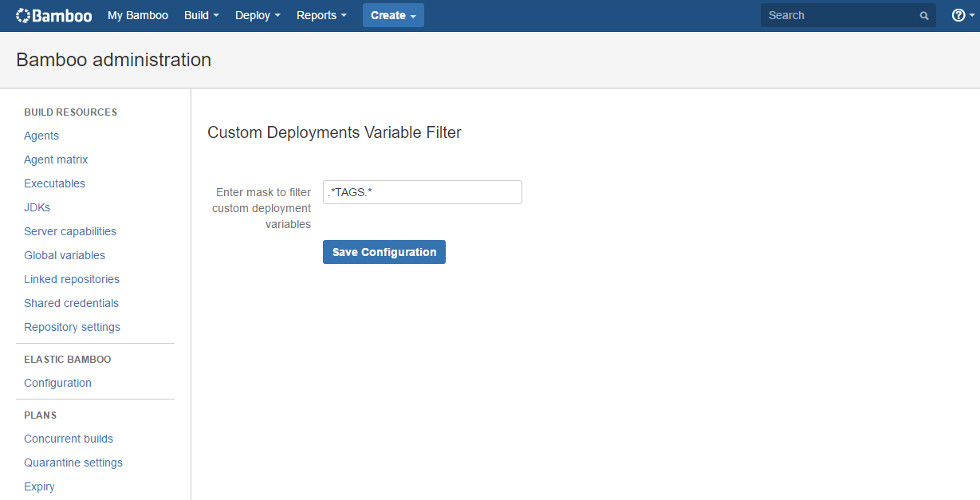Viewport: 980px width, 500px height.
Task: Open the JDKs configuration
Action: coord(37,207)
